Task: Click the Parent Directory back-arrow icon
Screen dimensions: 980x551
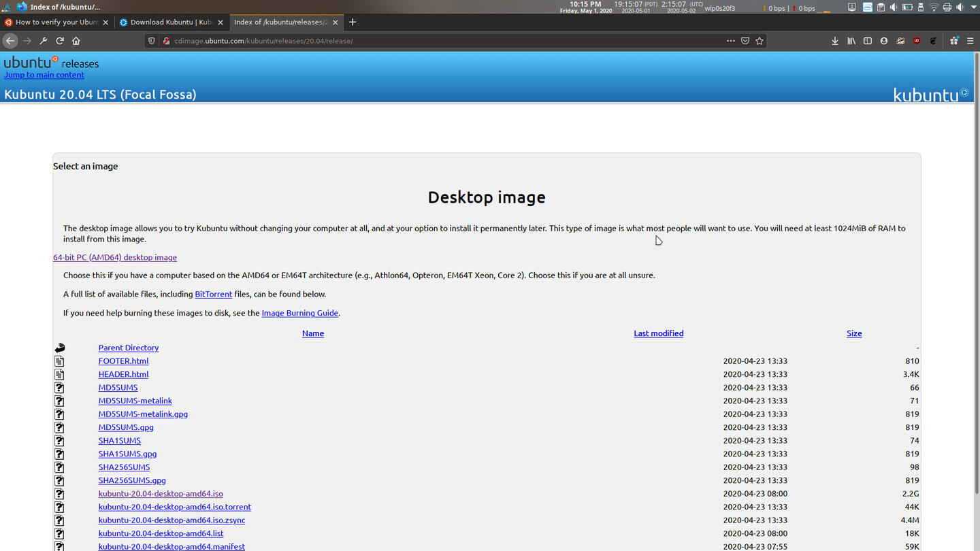Action: click(x=60, y=348)
